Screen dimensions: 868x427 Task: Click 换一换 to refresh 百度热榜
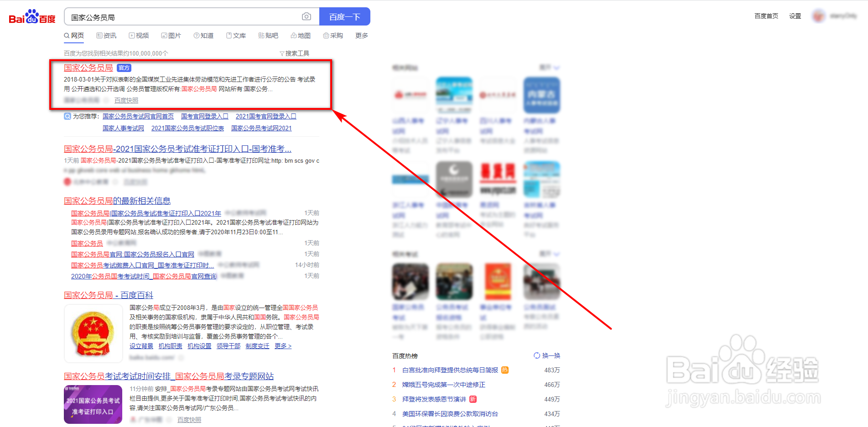pyautogui.click(x=547, y=355)
